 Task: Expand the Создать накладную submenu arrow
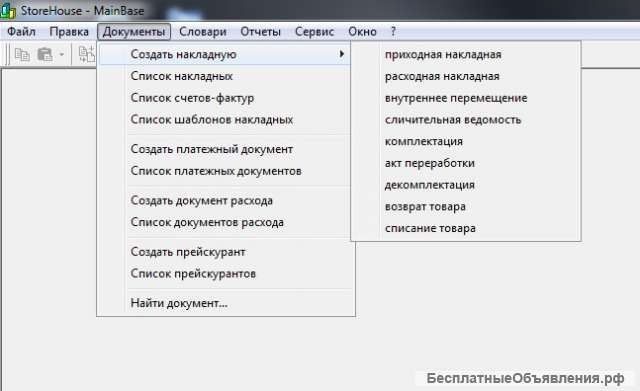tap(342, 54)
